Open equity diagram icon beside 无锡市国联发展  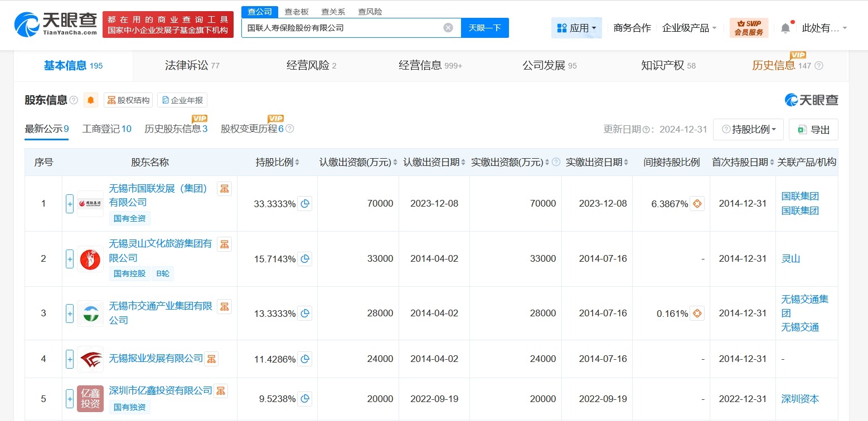[225, 189]
